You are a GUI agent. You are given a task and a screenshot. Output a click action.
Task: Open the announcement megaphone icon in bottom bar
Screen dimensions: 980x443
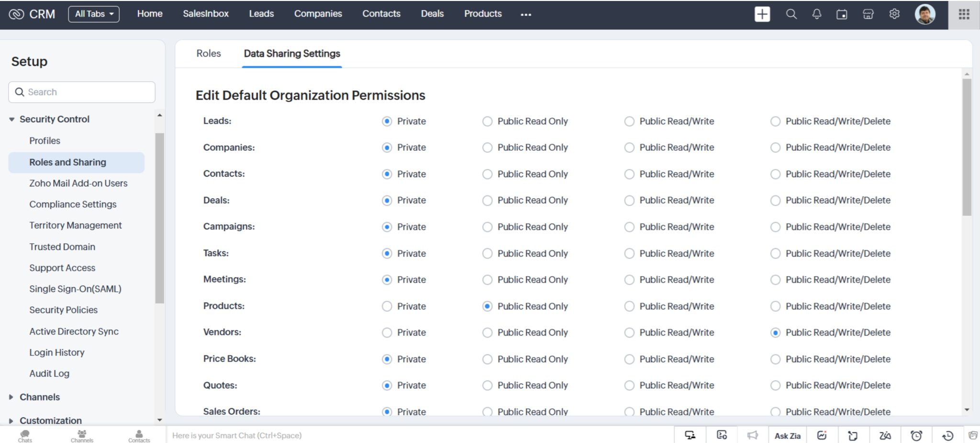click(752, 435)
